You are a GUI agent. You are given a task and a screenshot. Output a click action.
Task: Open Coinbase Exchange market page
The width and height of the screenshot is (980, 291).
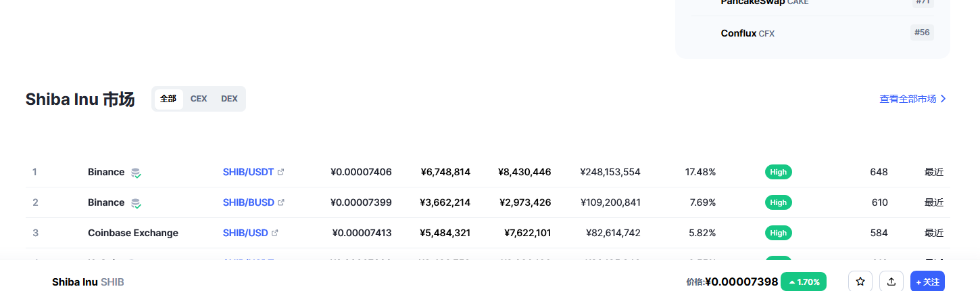[x=133, y=233]
